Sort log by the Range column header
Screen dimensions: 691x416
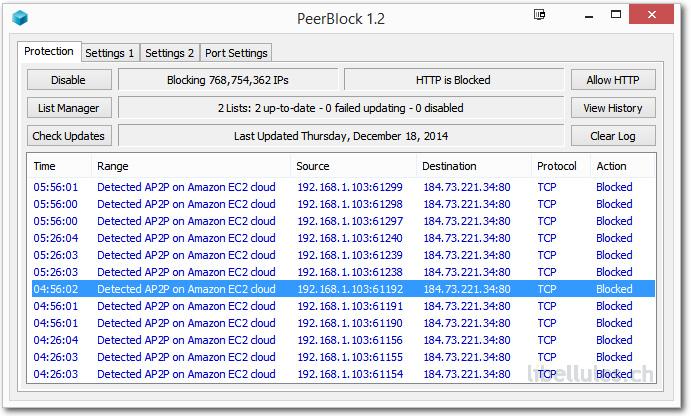pos(191,166)
